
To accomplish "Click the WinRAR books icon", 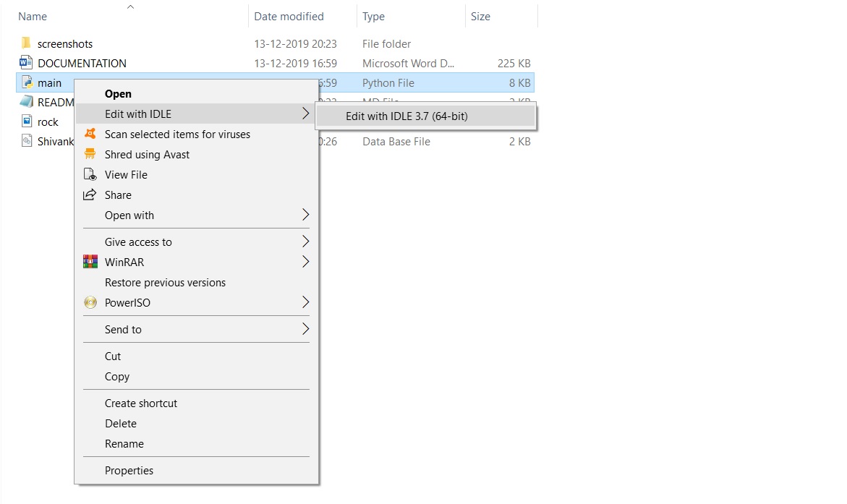I will point(90,262).
